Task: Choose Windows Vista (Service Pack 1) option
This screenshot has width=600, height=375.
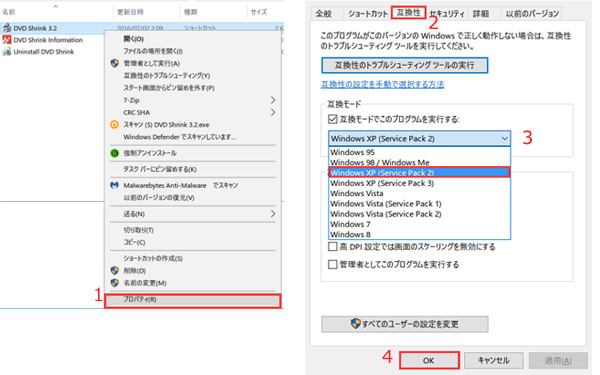Action: pos(419,204)
